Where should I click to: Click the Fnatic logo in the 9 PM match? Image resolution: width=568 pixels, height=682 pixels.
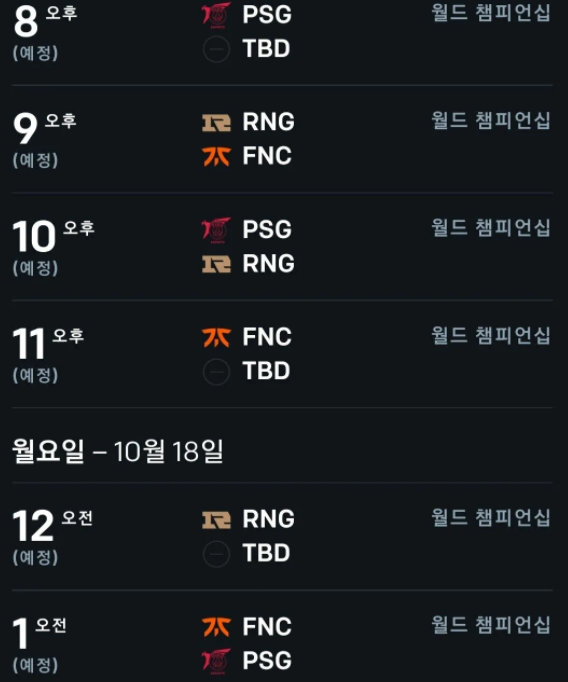click(x=216, y=157)
